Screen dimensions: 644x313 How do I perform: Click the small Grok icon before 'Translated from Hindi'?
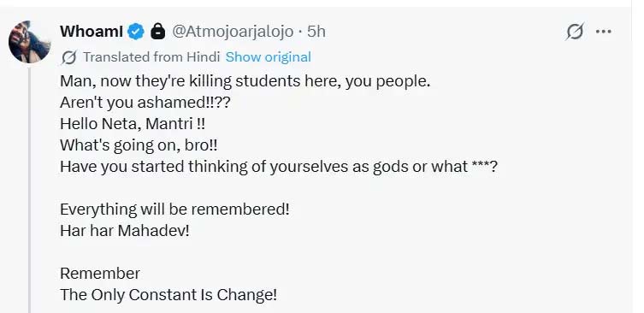click(68, 57)
